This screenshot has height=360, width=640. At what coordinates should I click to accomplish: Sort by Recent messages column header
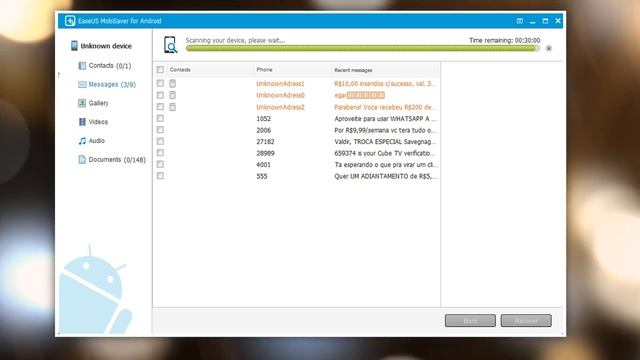[353, 70]
